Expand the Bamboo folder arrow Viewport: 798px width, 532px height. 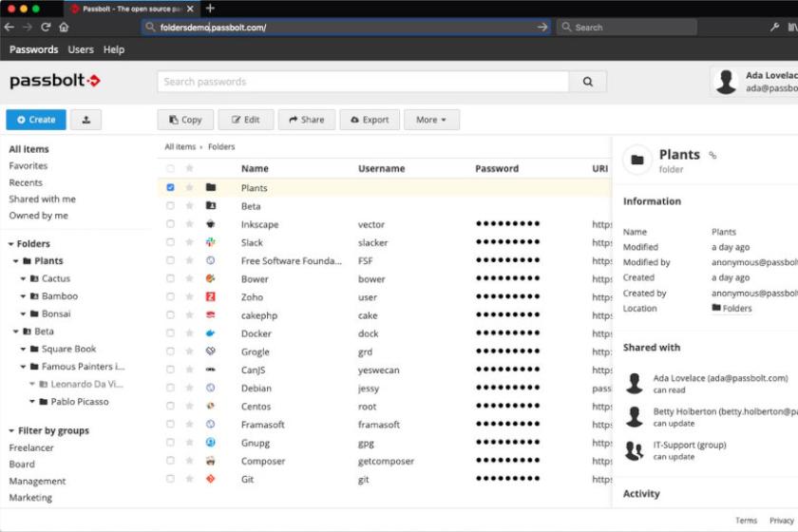point(23,296)
